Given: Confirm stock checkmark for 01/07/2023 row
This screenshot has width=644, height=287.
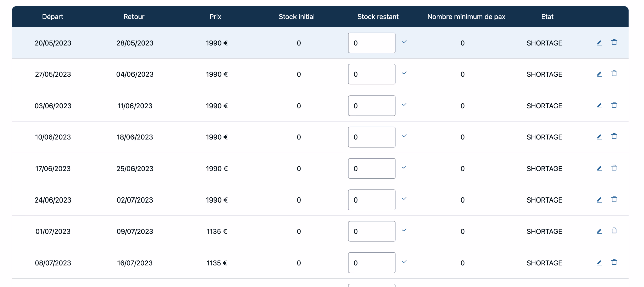Looking at the screenshot, I should pos(404,230).
